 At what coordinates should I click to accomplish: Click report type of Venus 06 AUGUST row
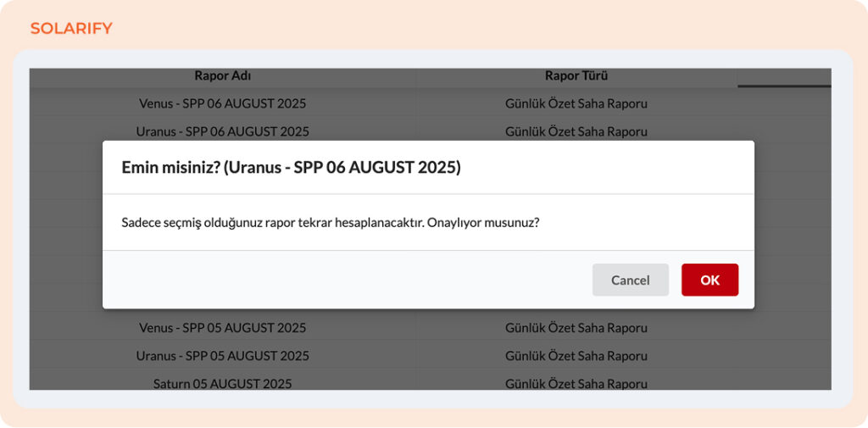click(576, 103)
